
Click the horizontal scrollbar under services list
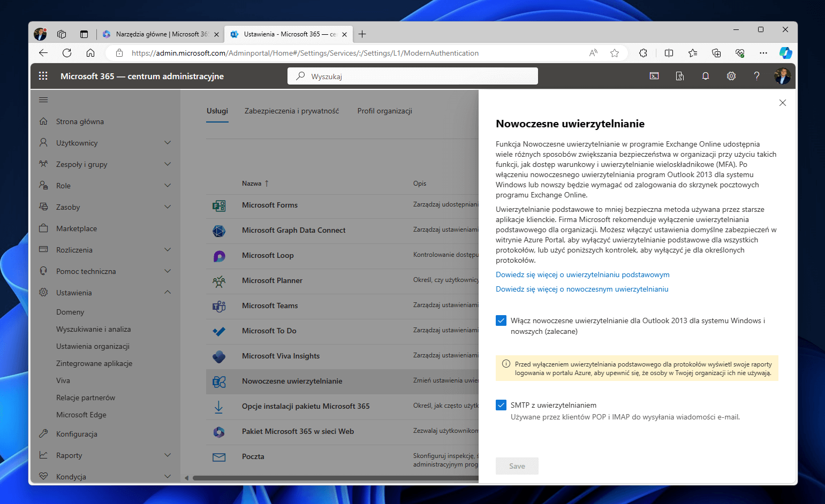335,478
